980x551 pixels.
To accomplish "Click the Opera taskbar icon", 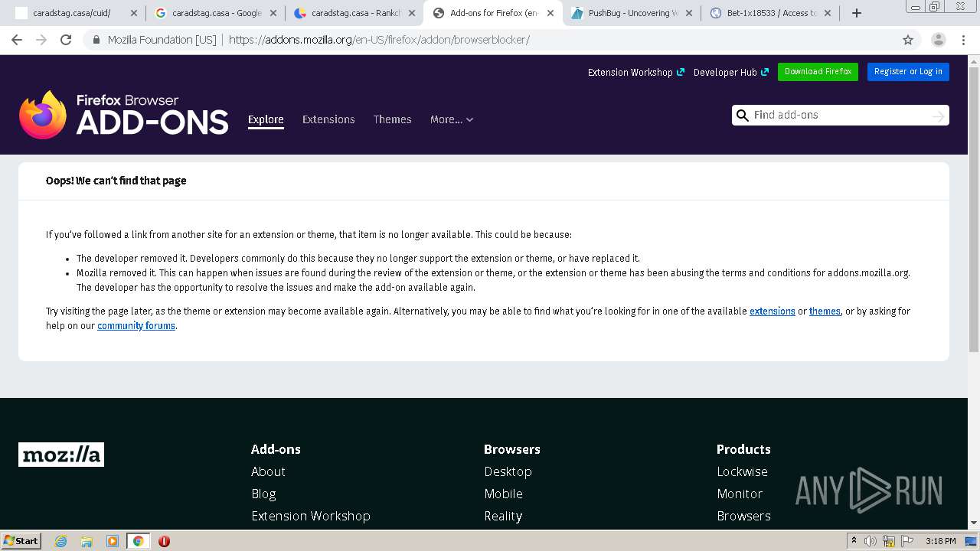I will (164, 541).
